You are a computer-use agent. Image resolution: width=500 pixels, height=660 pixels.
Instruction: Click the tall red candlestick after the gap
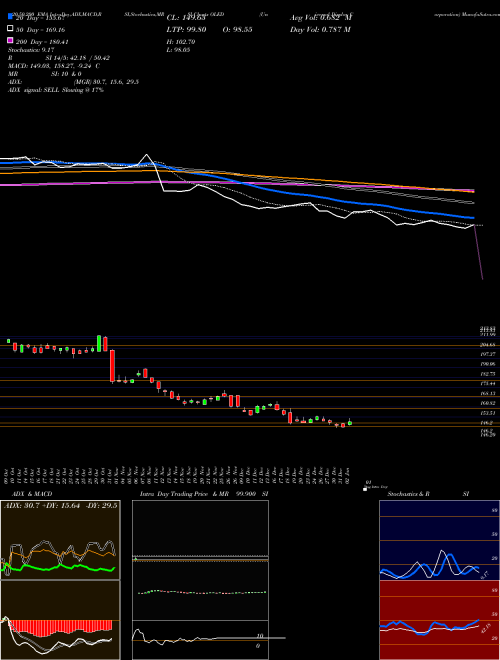pyautogui.click(x=112, y=366)
